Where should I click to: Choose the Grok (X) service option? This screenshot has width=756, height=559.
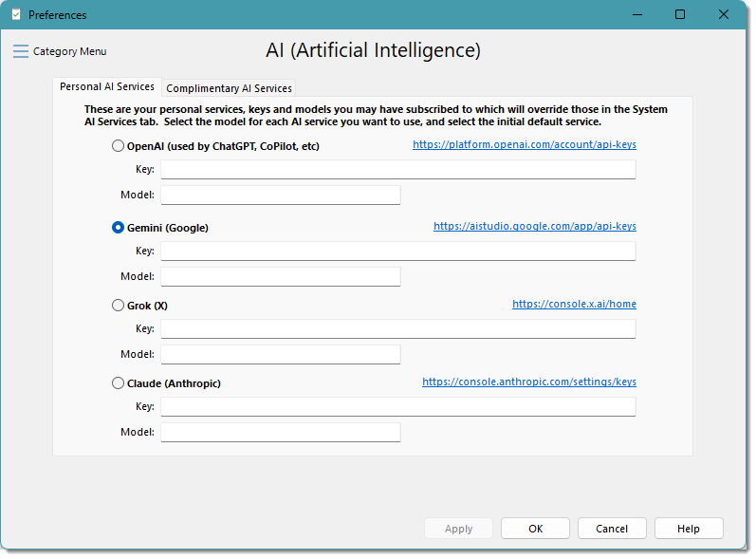point(118,306)
